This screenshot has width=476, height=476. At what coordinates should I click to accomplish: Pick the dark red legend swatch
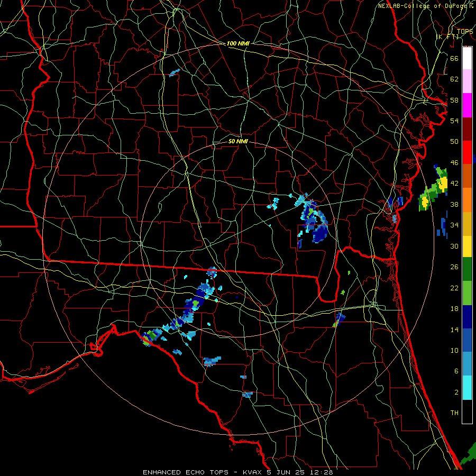tap(467, 129)
